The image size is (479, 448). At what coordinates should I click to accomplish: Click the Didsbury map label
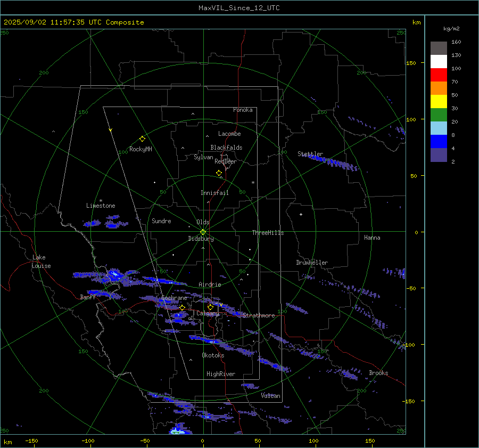pos(201,239)
